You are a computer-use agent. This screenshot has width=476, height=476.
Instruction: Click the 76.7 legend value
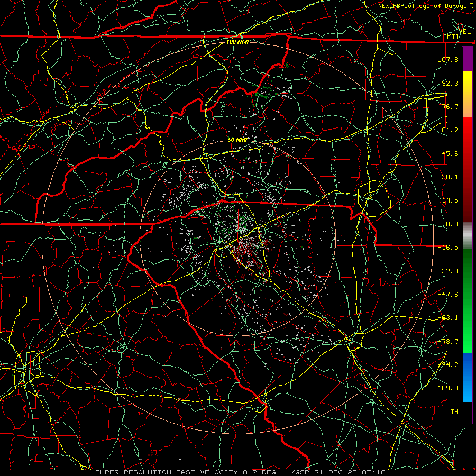coord(450,106)
